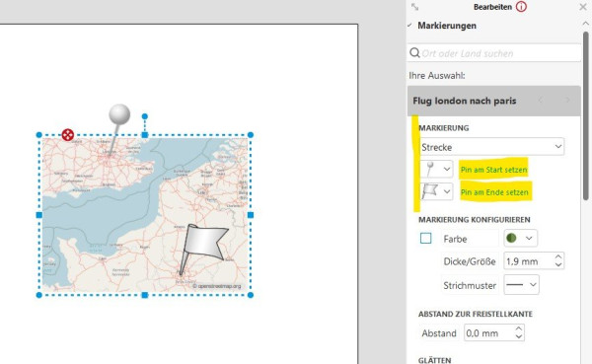Click the rotation handle above the map frame
The image size is (592, 364).
[145, 116]
